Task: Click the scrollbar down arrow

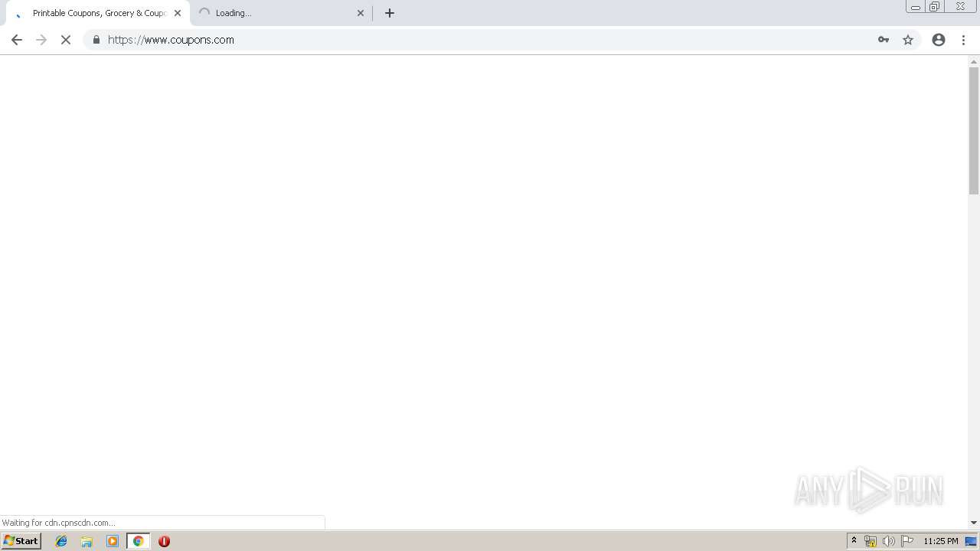Action: coord(974,523)
